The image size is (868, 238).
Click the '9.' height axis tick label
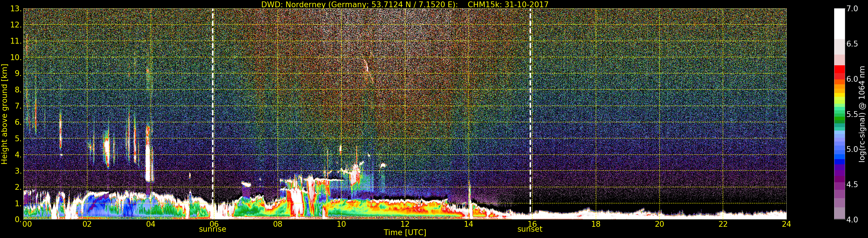(x=18, y=73)
